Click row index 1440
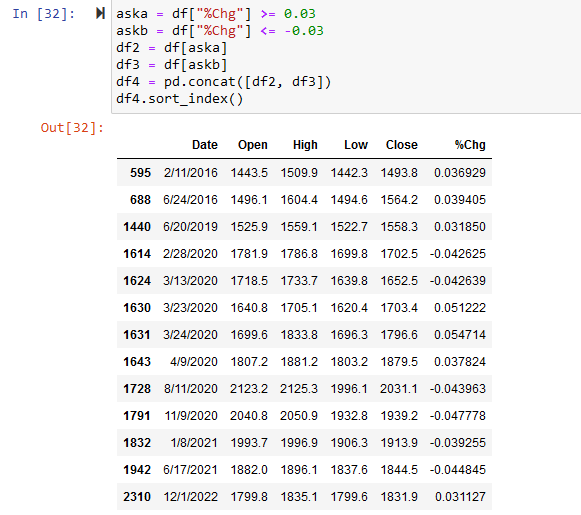The image size is (581, 515). coord(137,227)
